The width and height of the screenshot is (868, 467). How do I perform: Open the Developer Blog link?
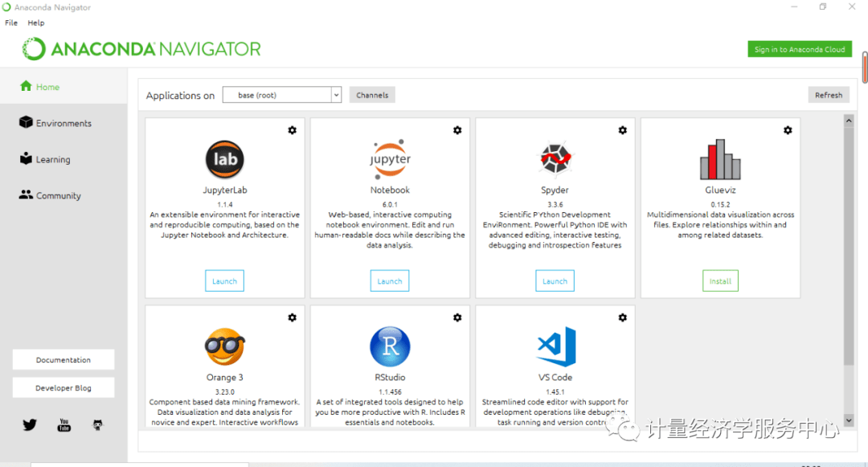click(63, 388)
